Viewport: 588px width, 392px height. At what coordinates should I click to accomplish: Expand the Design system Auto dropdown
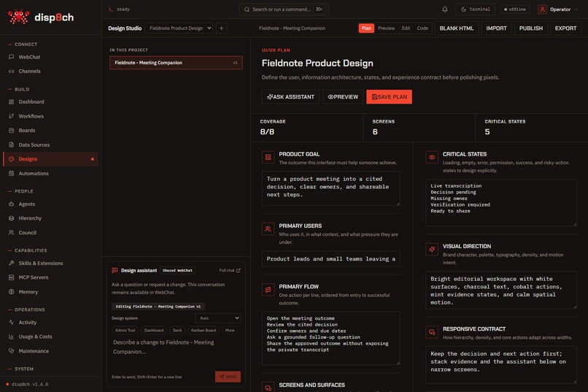coord(218,318)
